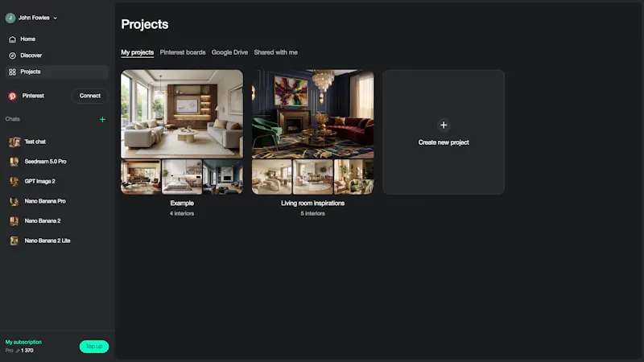Click the Home house icon
644x362 pixels.
tap(12, 39)
